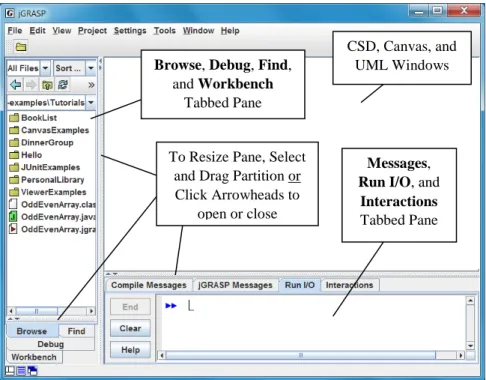The height and width of the screenshot is (380, 486).
Task: Click right arrow of file browser scrollbar
Action: coord(91,311)
